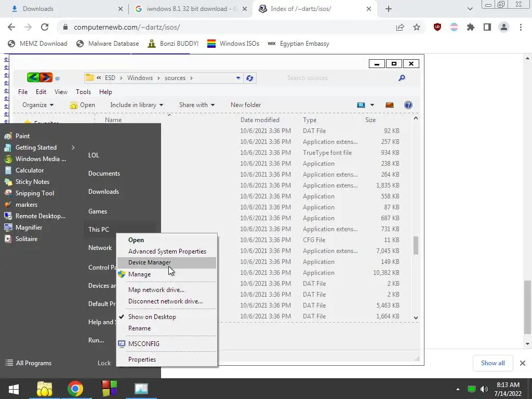Open the Share with dropdown
The image size is (532, 399).
[197, 105]
